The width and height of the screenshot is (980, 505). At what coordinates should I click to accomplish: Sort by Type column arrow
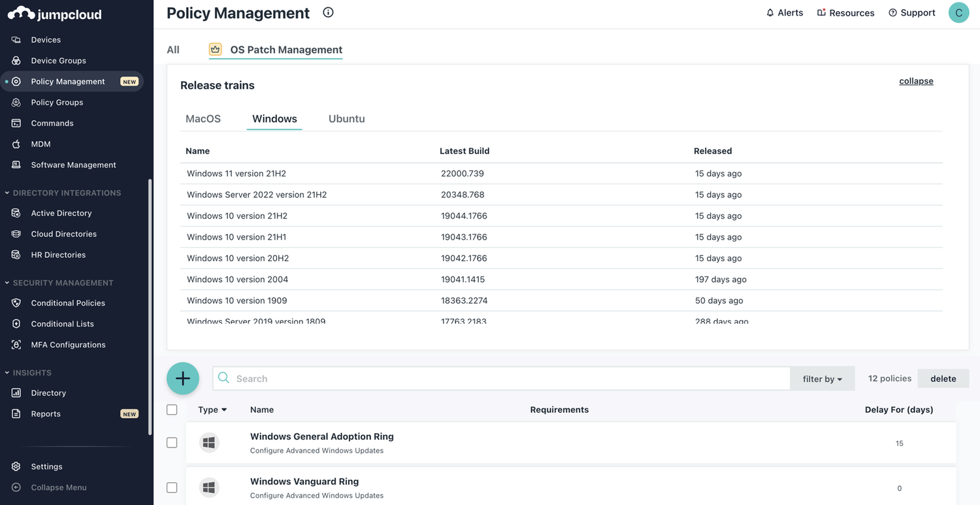pos(224,410)
